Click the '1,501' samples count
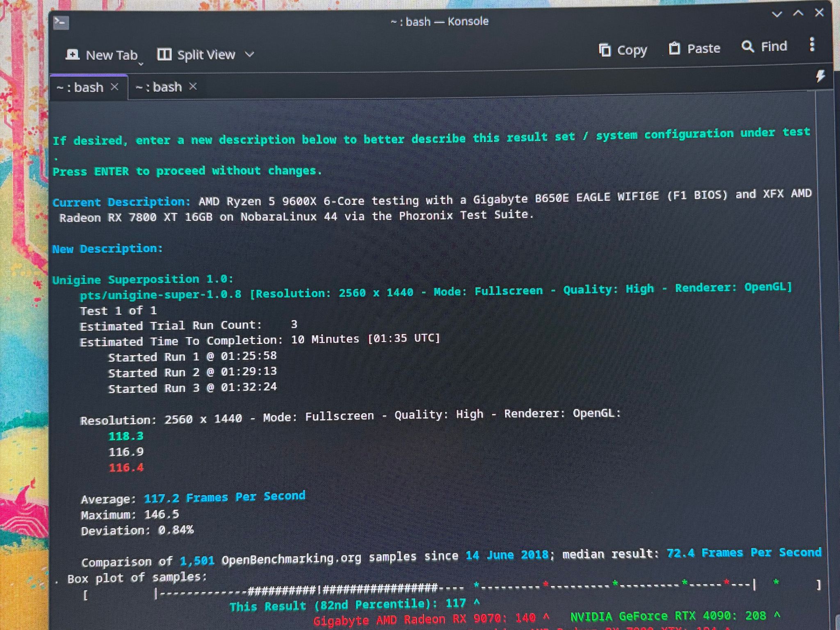840x630 pixels. [x=197, y=560]
